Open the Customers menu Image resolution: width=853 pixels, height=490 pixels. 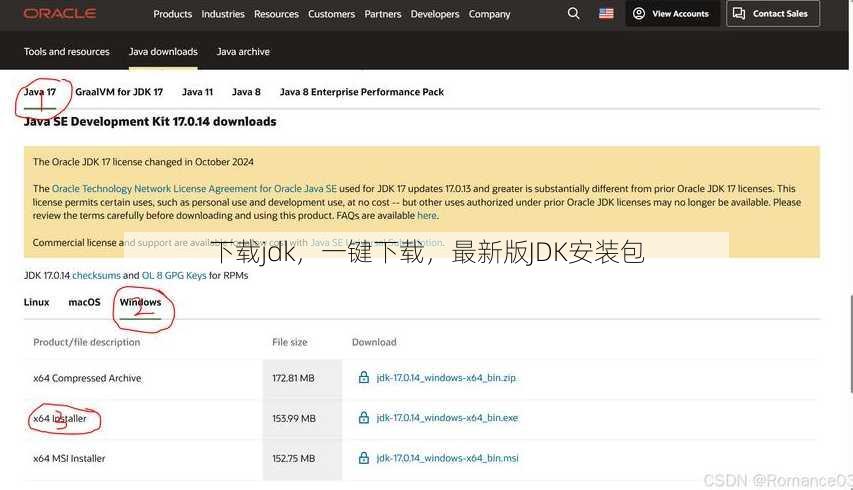pos(331,14)
